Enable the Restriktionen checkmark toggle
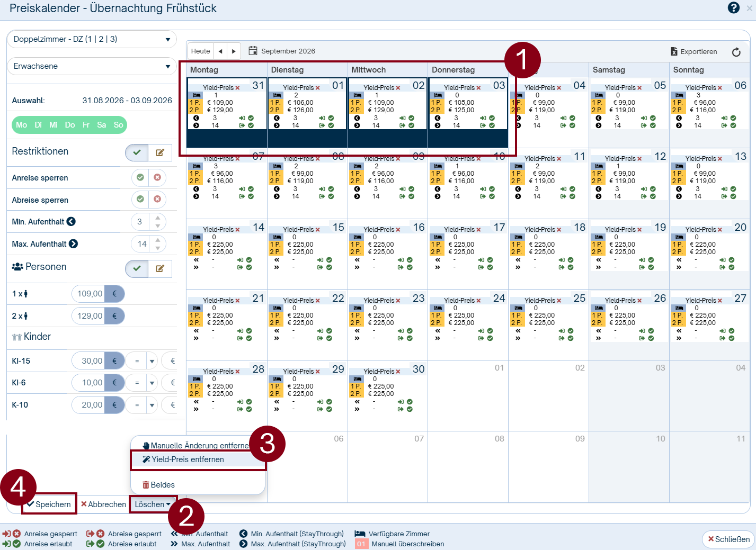Screen dimensions: 756x550 pyautogui.click(x=137, y=152)
